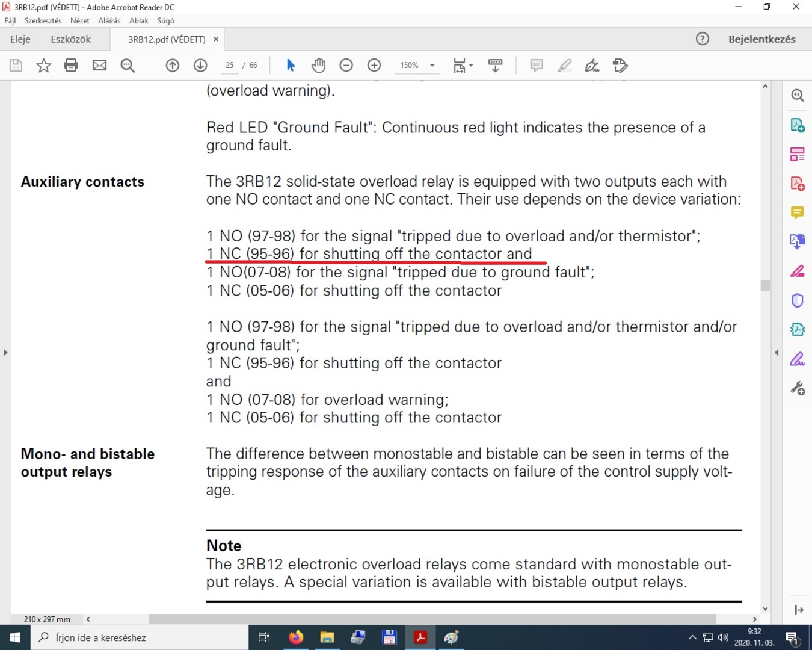
Task: Open the 150% zoom level dropdown
Action: (x=432, y=66)
